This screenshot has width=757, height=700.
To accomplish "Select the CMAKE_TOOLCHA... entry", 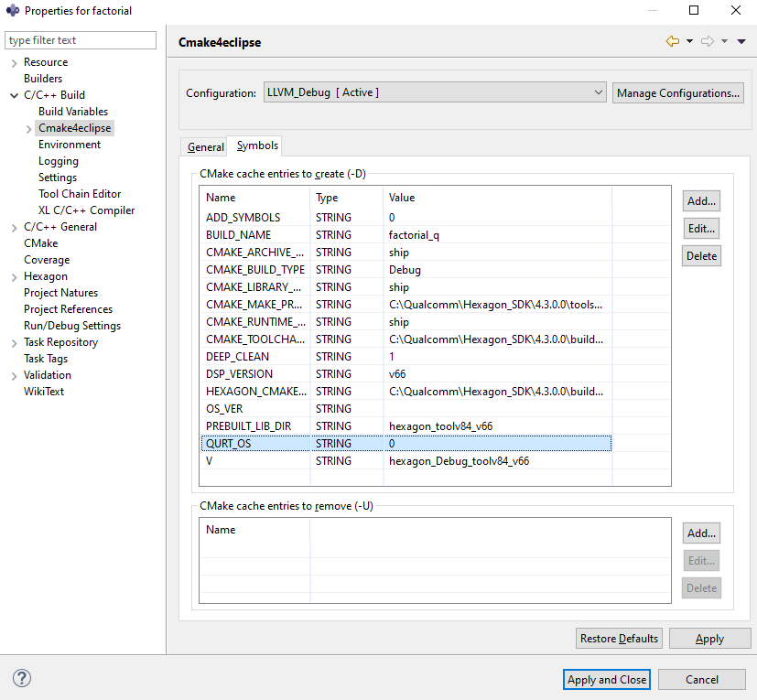I will [x=406, y=339].
